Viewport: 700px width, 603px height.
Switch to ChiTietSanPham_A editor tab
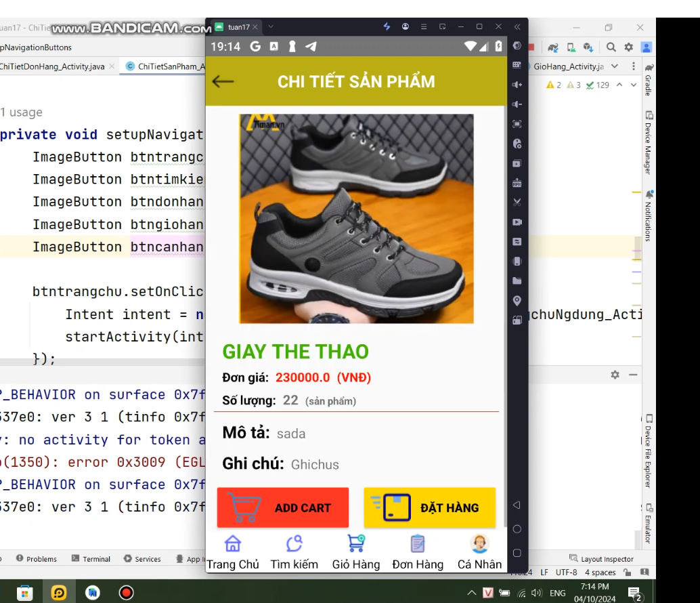(165, 66)
